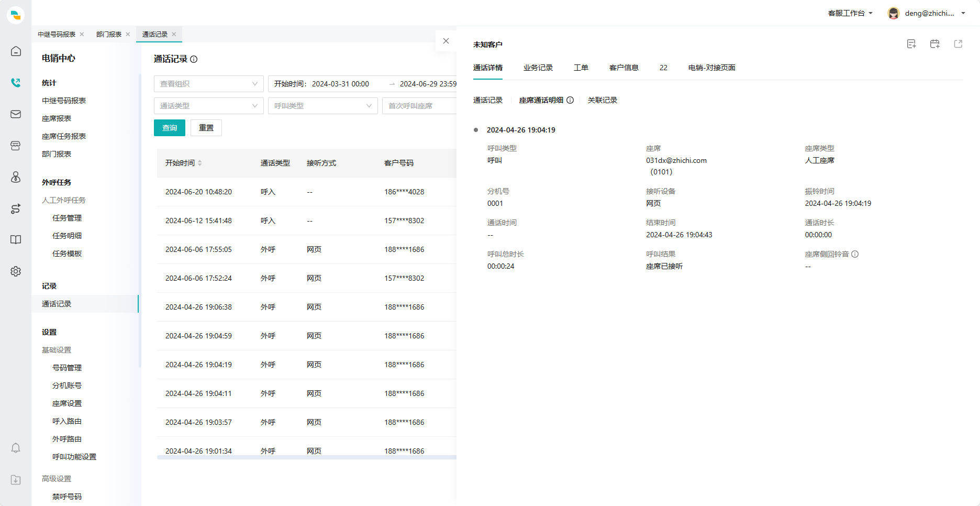Select row 2024-06-12 15:41:48

[x=307, y=221]
